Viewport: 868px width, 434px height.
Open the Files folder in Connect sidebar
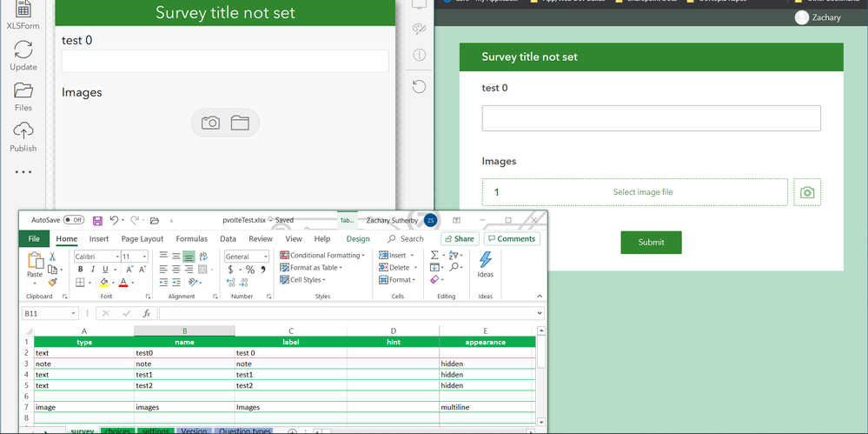(23, 97)
